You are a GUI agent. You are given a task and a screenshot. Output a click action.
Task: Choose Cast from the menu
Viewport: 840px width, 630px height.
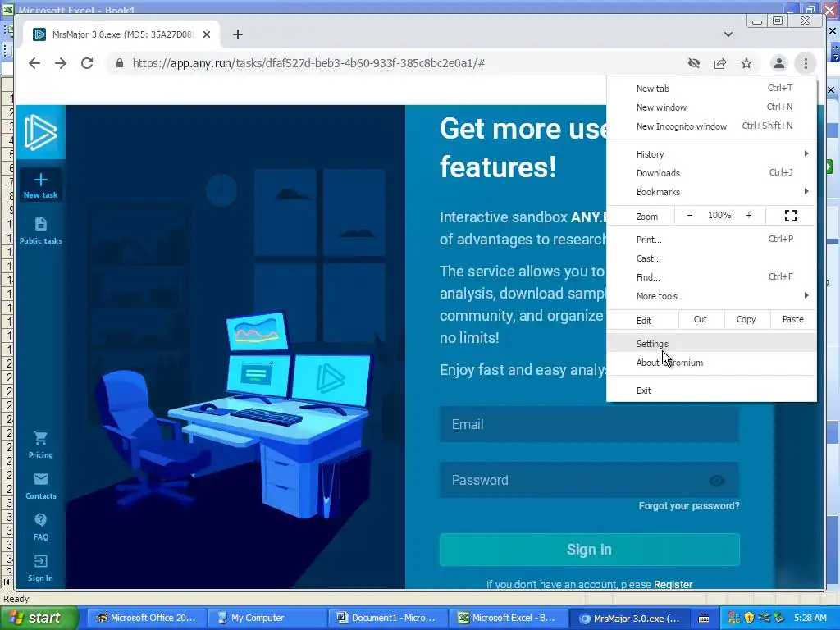711,258
